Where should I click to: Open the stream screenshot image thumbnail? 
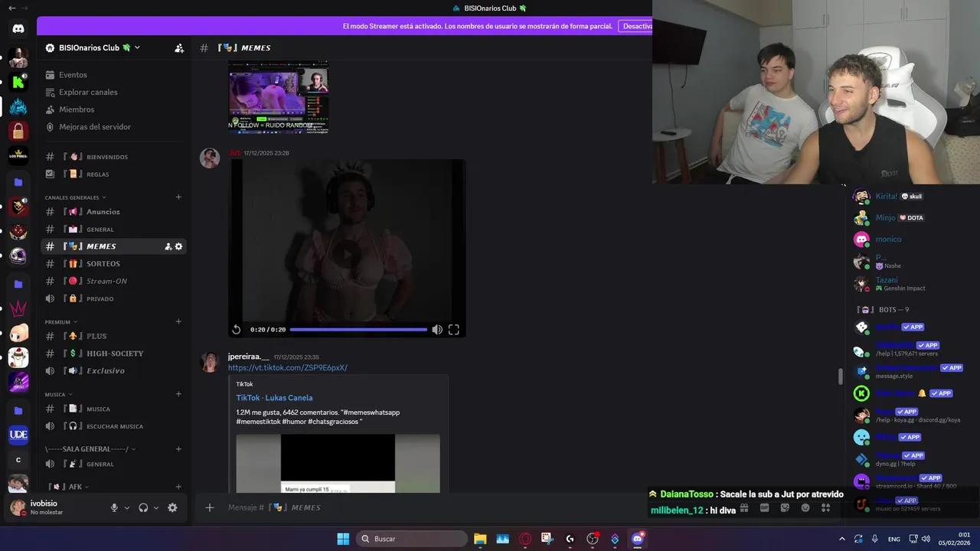pos(279,97)
